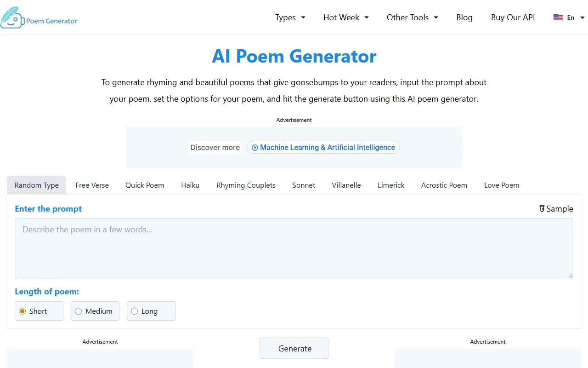Open the Limerick tab
Viewport: 588px width, 368px height.
coord(391,185)
